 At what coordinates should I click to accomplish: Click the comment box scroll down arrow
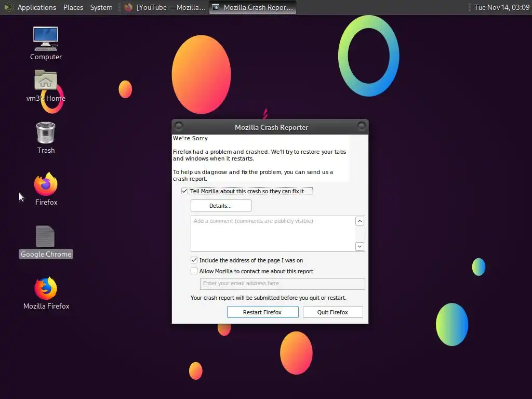click(360, 246)
